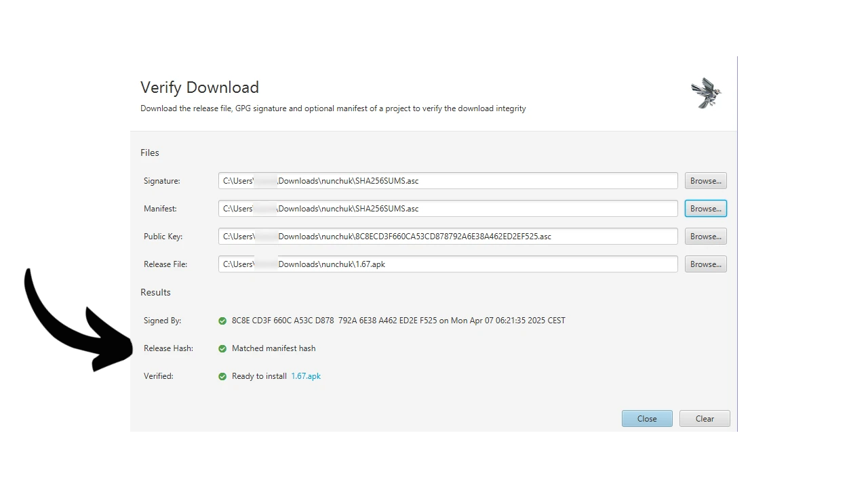Viewport: 868px width, 488px height.
Task: Click green checkmark next to Signed By
Action: tap(222, 321)
